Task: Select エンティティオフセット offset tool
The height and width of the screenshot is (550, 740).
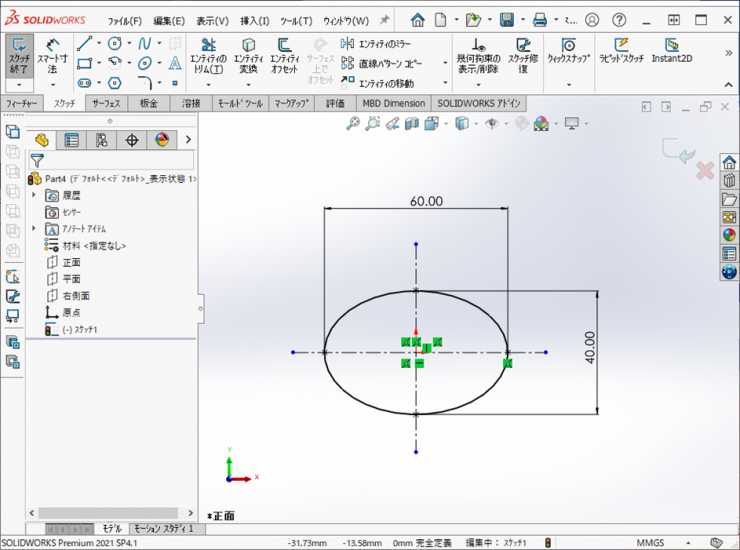Action: pyautogui.click(x=285, y=57)
